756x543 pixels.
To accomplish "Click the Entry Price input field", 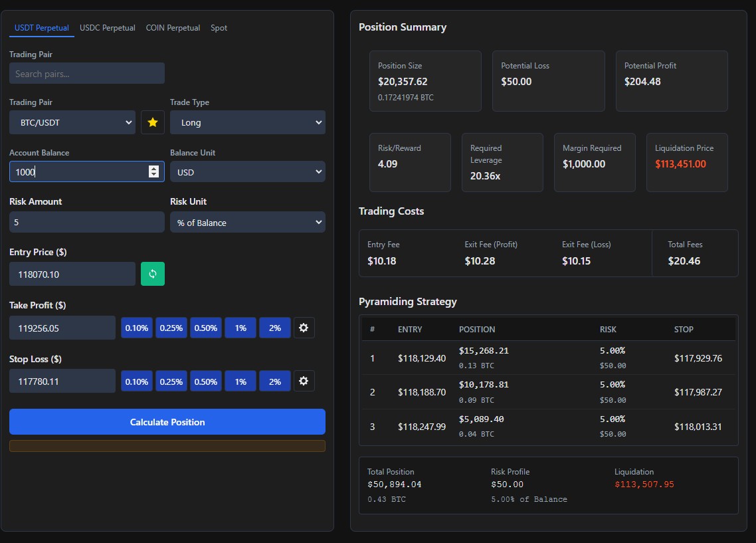I will pos(72,274).
